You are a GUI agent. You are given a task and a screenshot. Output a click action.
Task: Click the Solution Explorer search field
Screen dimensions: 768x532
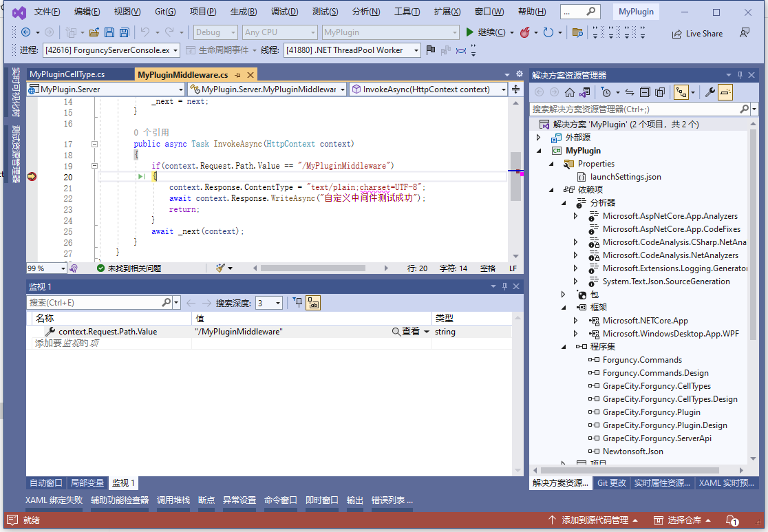click(634, 109)
